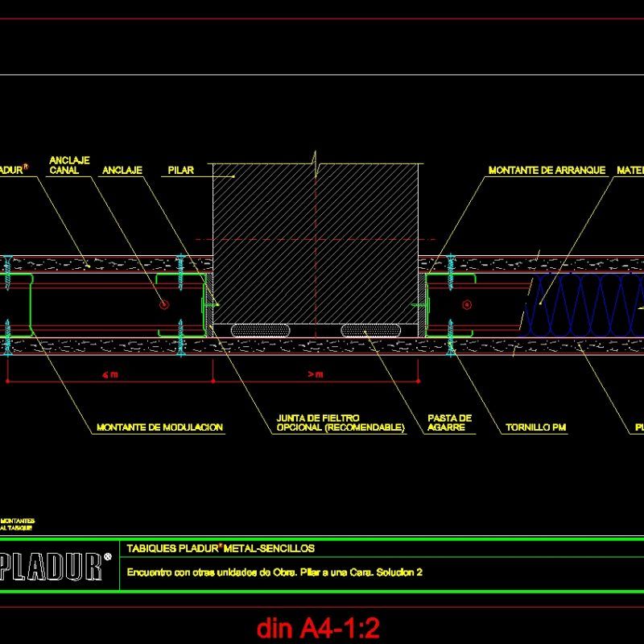The width and height of the screenshot is (644, 644).
Task: Click the MONTANTE DE ARRANQUE callout
Action: click(x=547, y=169)
